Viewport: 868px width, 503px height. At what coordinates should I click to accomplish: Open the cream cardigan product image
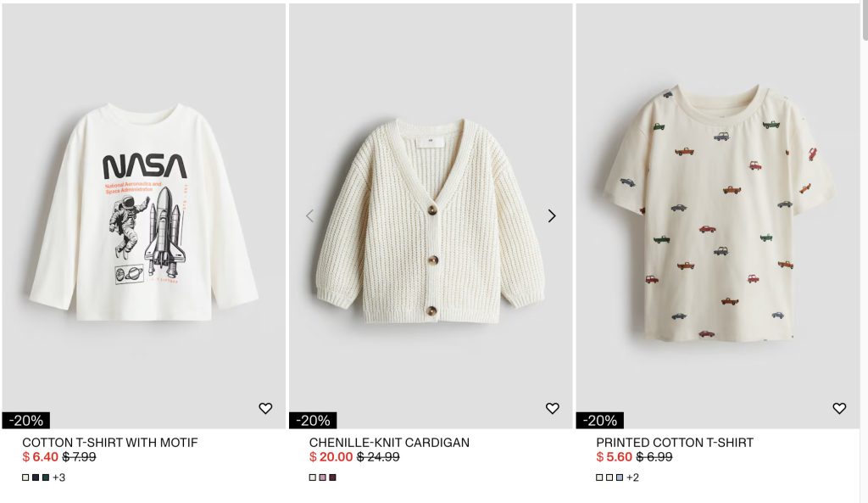pos(431,216)
